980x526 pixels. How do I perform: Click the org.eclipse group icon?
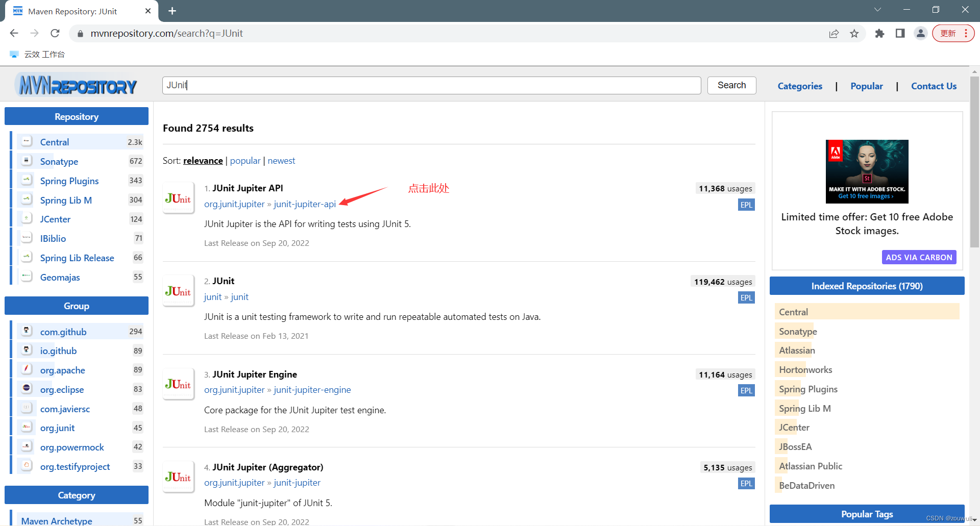tap(27, 389)
